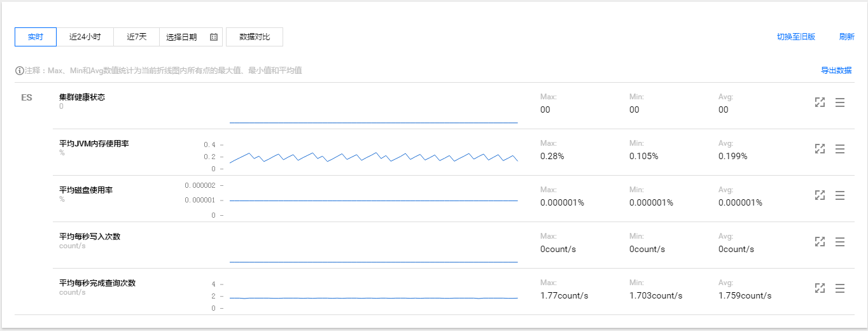This screenshot has height=331, width=868.
Task: Expand the 平均JVM内存使用率 chart to fullscreen
Action: click(x=820, y=149)
